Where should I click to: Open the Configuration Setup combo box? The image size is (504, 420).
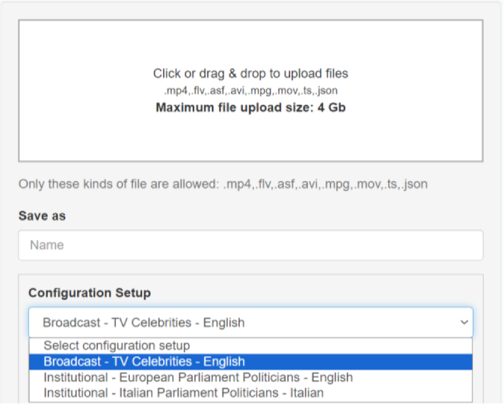(243, 322)
